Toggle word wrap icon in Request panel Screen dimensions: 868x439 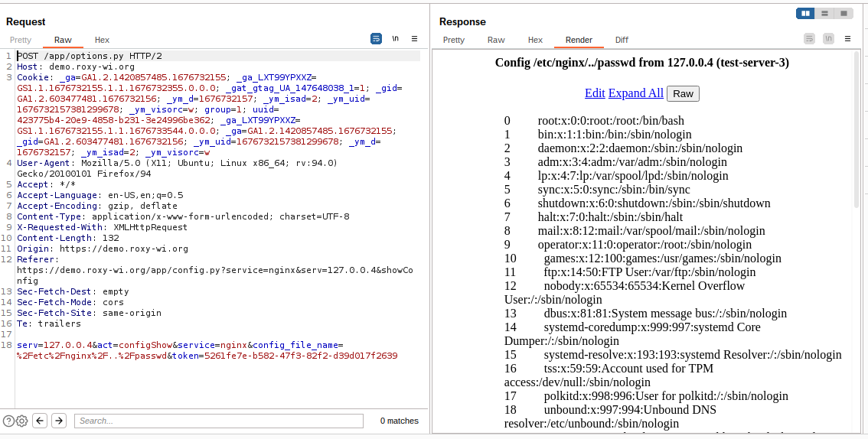[376, 39]
